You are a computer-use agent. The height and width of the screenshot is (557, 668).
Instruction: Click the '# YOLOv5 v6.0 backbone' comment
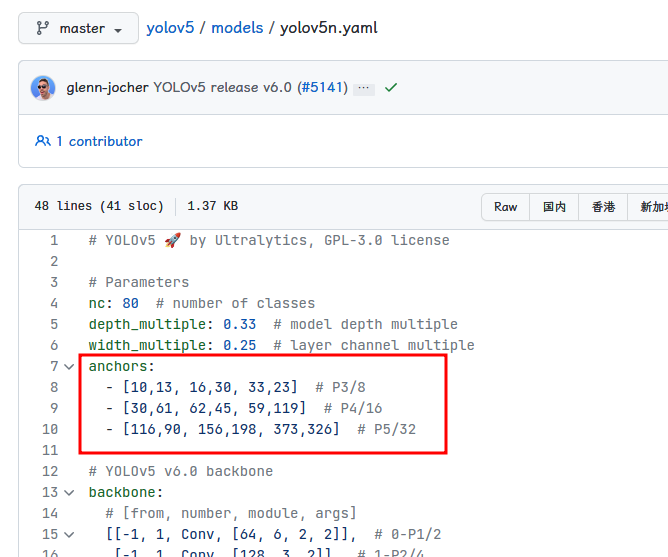click(x=181, y=471)
